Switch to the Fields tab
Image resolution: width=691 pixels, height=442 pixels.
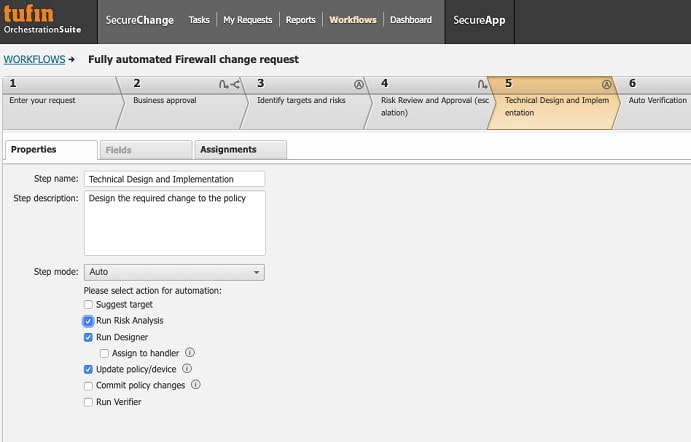click(146, 150)
